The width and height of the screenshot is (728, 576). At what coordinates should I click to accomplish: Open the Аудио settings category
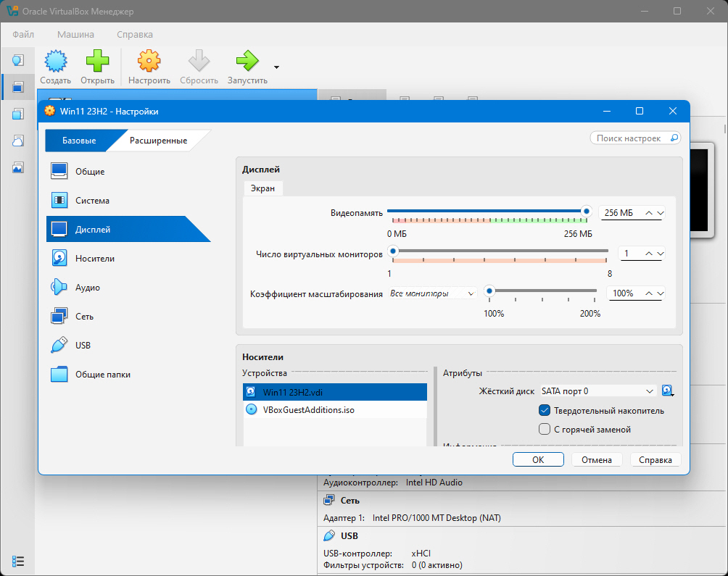pos(87,288)
